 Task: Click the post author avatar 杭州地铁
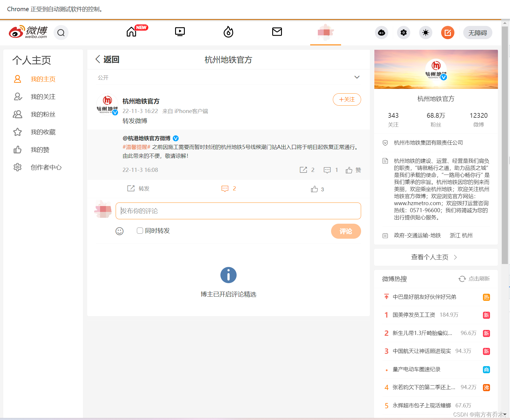(107, 105)
